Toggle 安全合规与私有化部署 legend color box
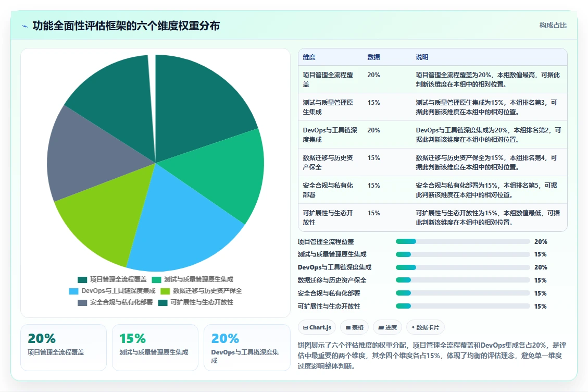This screenshot has height=392, width=588. 82,303
